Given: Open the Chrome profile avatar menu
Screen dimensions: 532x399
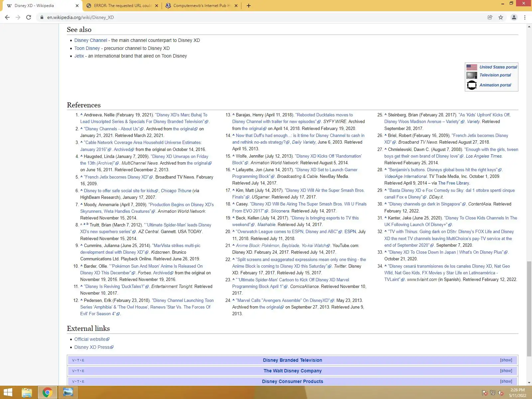Looking at the screenshot, I should [x=514, y=17].
